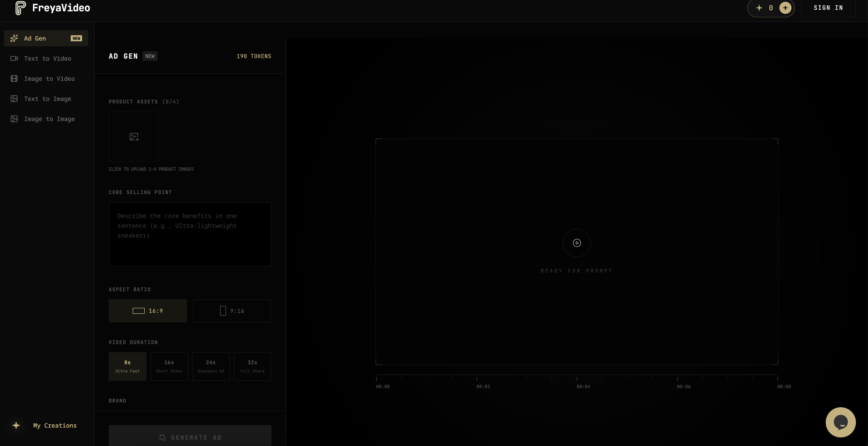Choose the 32s Full Story duration
Screen dimensions: 868x446
[x=252, y=366]
